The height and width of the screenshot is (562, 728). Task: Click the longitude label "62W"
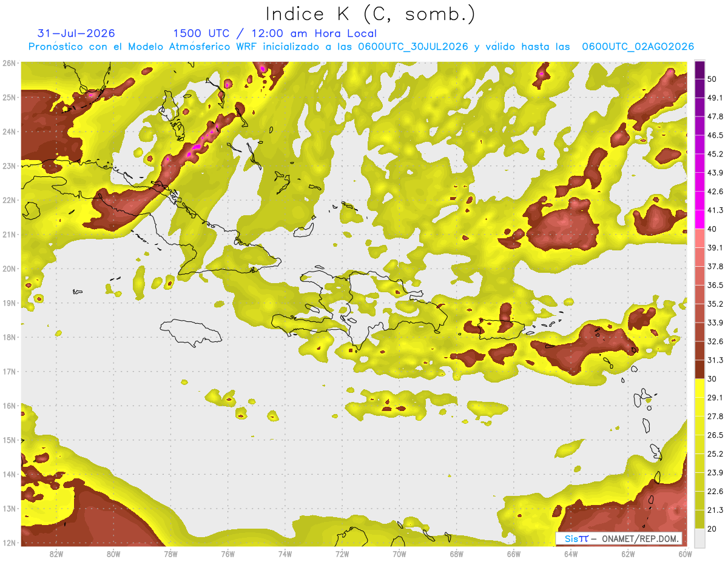tap(627, 554)
